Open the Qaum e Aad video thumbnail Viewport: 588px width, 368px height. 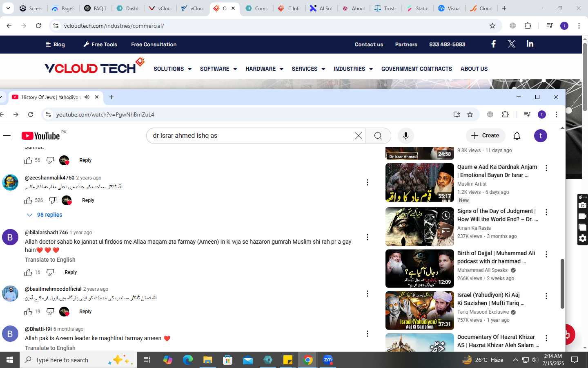(420, 182)
